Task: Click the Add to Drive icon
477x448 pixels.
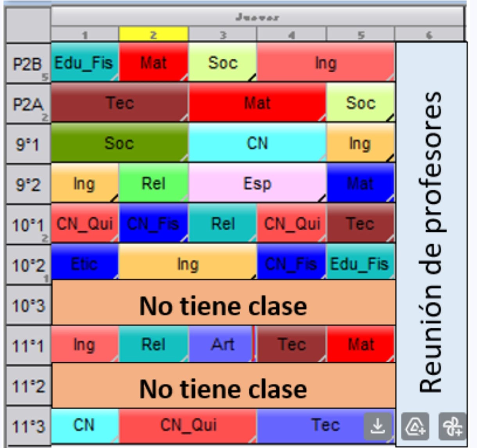Action: pos(415,426)
